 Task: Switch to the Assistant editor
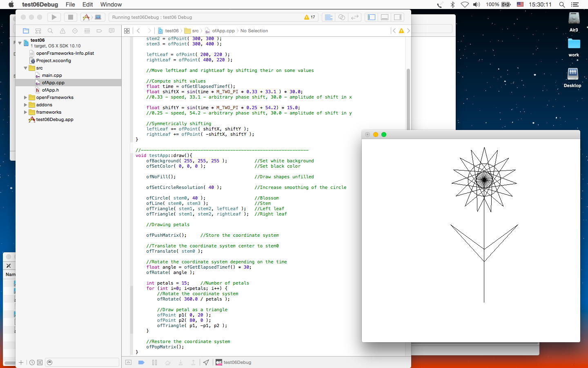point(341,17)
